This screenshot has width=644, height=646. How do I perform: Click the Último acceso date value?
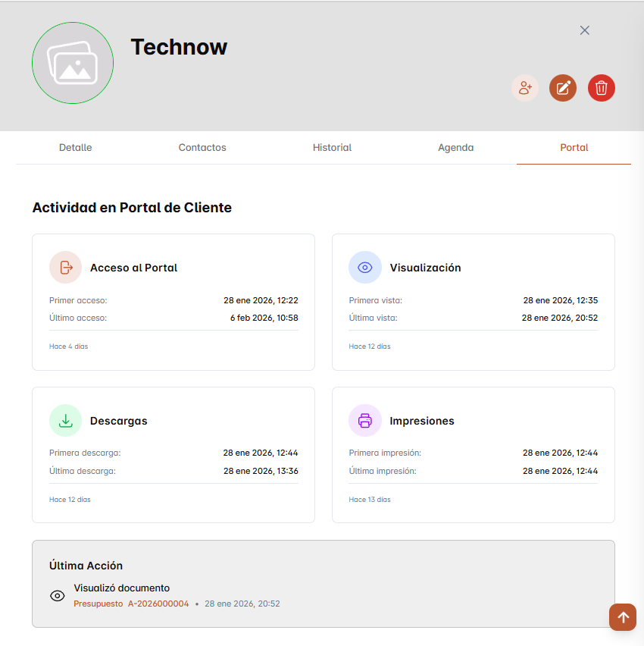tap(264, 318)
